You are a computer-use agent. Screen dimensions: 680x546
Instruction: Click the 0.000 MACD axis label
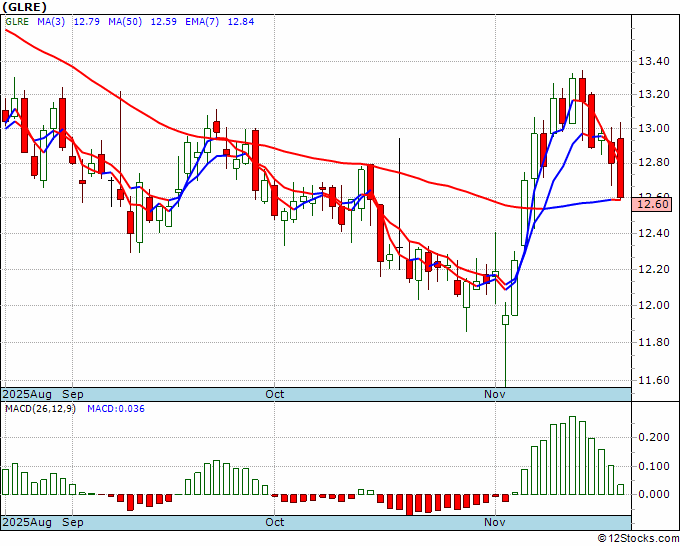654,494
